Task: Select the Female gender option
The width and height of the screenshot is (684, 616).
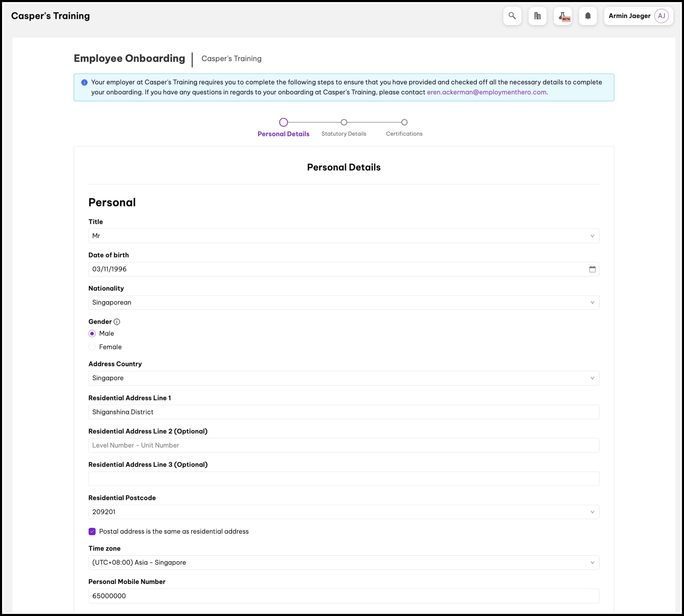Action: 92,347
